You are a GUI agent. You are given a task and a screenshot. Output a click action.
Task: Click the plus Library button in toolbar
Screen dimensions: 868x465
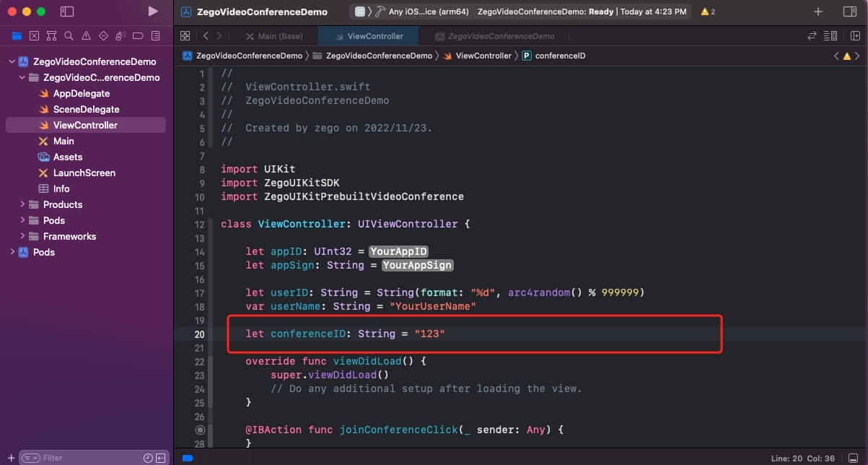pos(817,12)
